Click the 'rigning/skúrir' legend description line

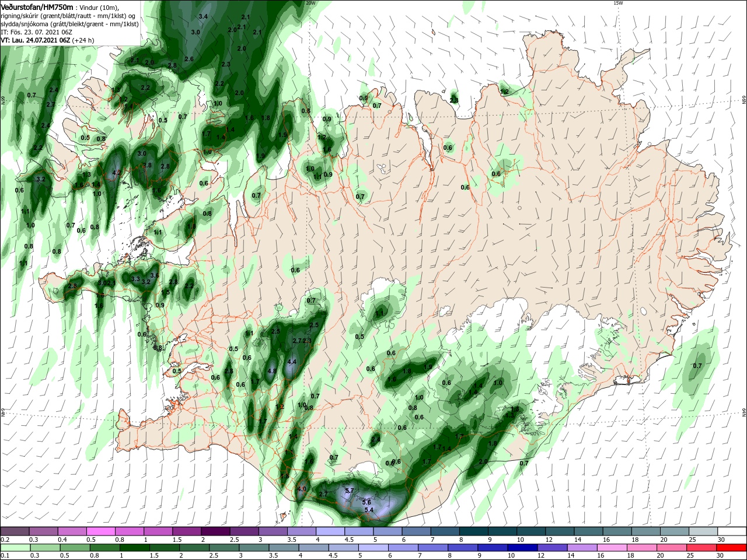coord(69,16)
